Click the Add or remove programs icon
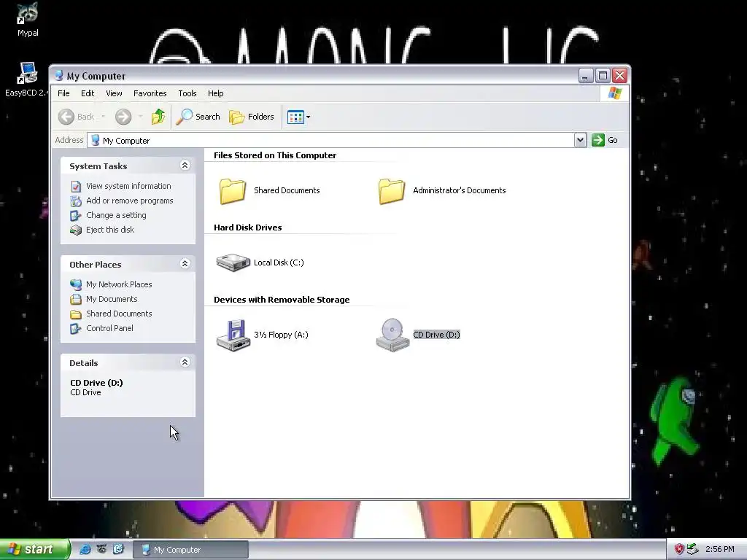This screenshot has height=560, width=747. click(76, 201)
